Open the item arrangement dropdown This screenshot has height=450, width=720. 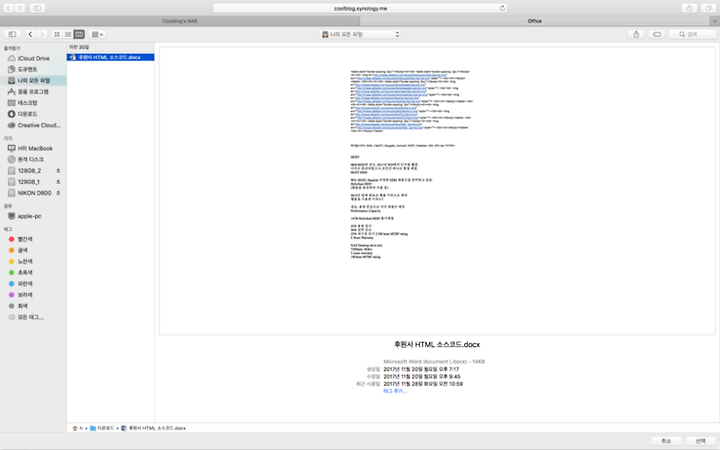coord(97,34)
